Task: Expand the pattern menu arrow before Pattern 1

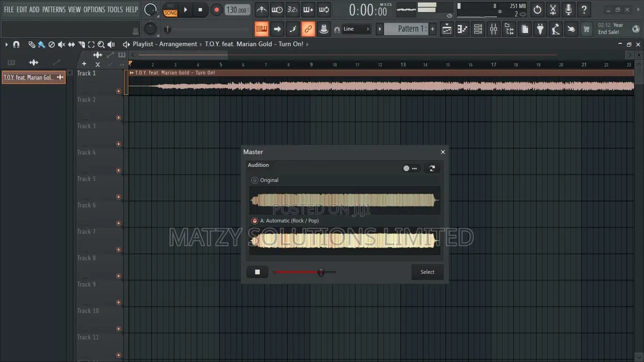Action: point(380,29)
